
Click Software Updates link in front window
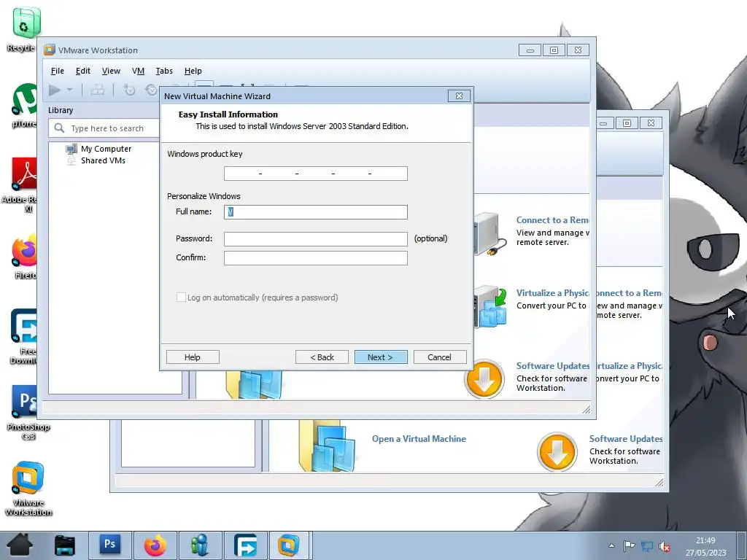click(x=553, y=366)
